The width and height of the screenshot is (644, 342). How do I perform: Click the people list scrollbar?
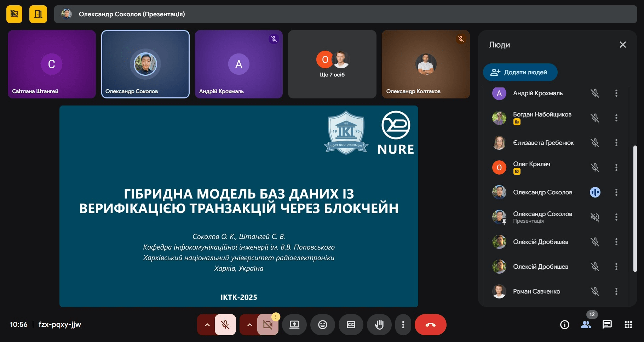tap(635, 208)
